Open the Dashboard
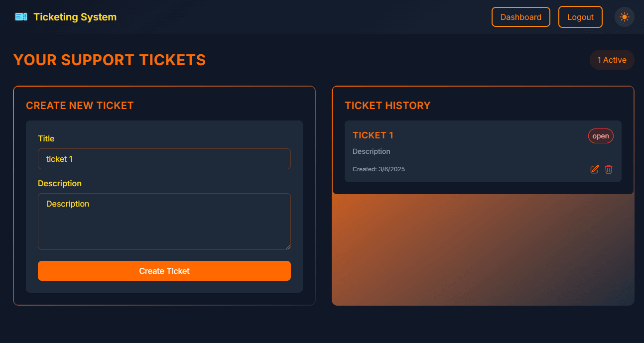Screen dimensions: 644x343 (x=520, y=16)
